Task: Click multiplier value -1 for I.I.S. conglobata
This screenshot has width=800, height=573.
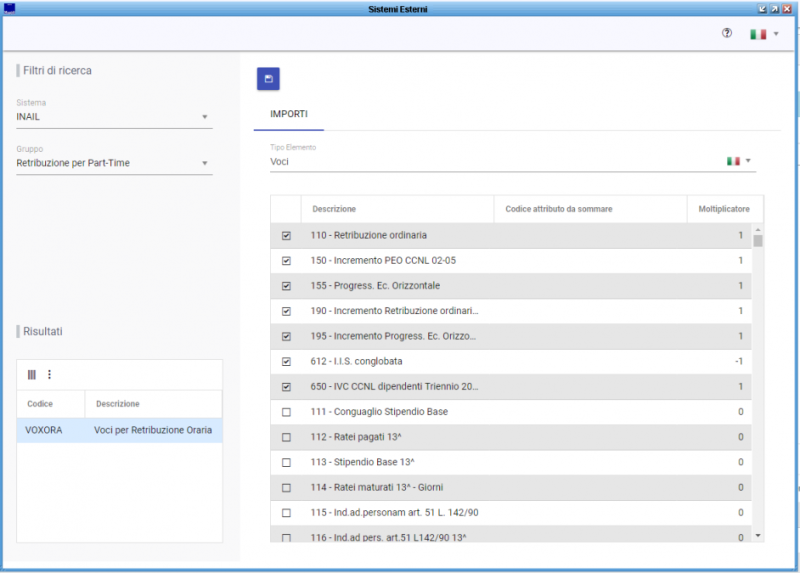Action: pyautogui.click(x=739, y=362)
